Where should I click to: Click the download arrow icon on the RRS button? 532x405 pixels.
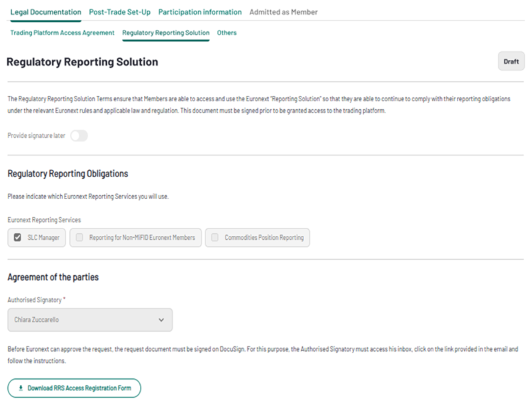[x=21, y=388]
